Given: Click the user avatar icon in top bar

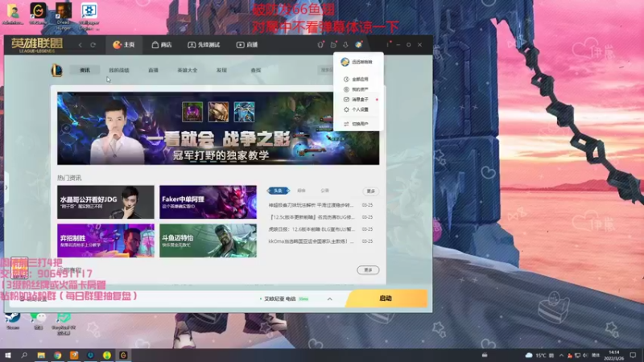Looking at the screenshot, I should [358, 44].
